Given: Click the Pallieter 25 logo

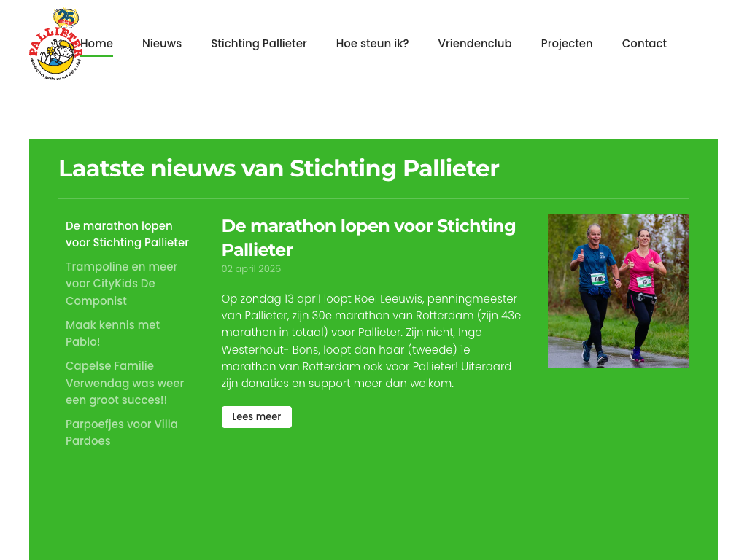Looking at the screenshot, I should tap(55, 44).
